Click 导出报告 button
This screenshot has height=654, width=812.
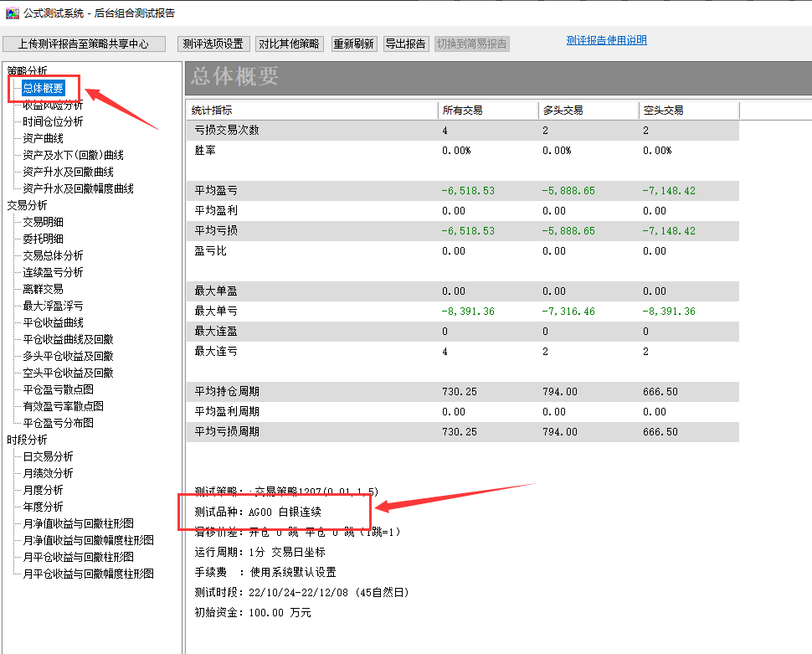coord(406,44)
